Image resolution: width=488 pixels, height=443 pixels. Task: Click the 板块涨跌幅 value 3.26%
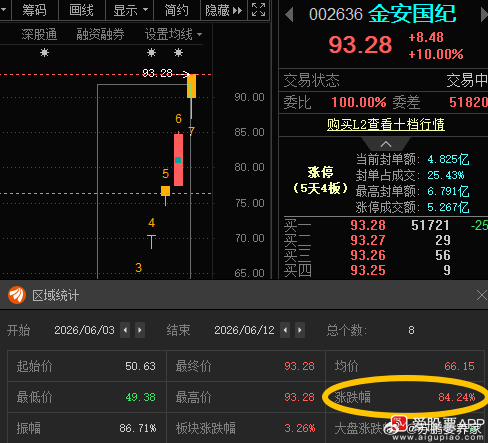coord(300,428)
